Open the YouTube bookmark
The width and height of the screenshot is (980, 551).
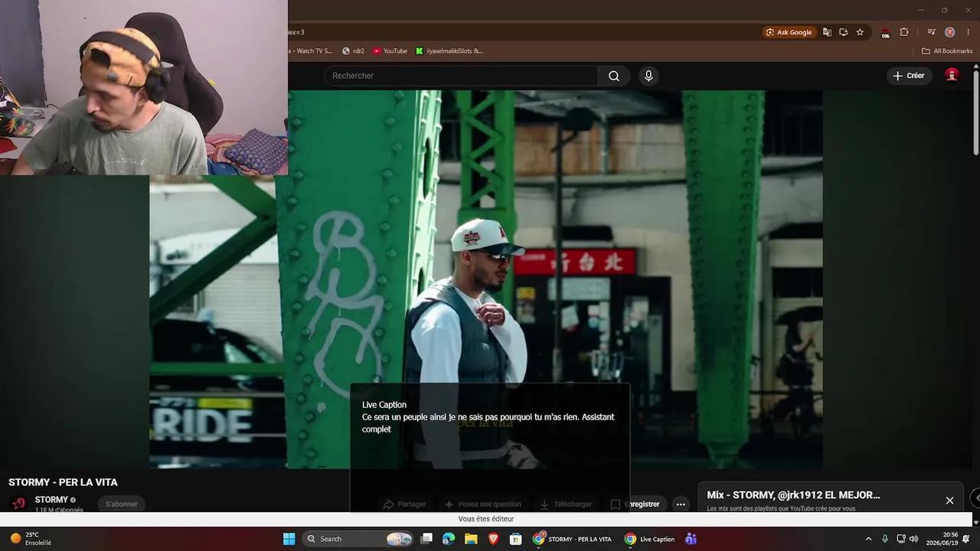(x=390, y=51)
